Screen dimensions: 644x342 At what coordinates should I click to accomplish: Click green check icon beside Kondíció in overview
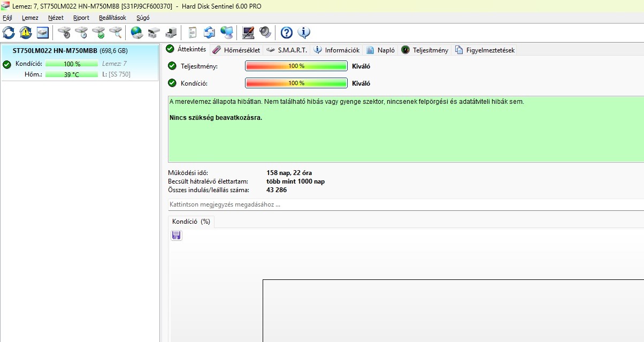tap(172, 83)
